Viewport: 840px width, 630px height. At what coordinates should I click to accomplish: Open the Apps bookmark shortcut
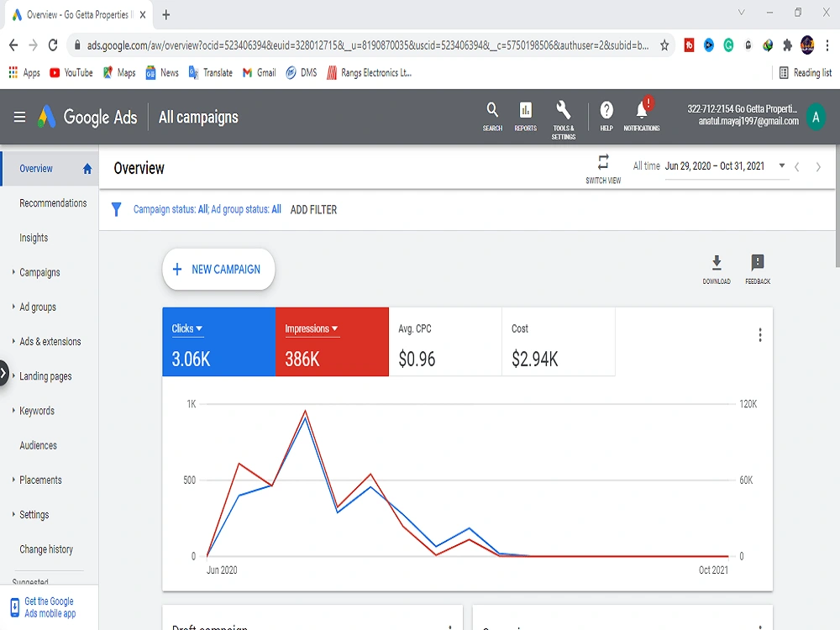(x=24, y=73)
